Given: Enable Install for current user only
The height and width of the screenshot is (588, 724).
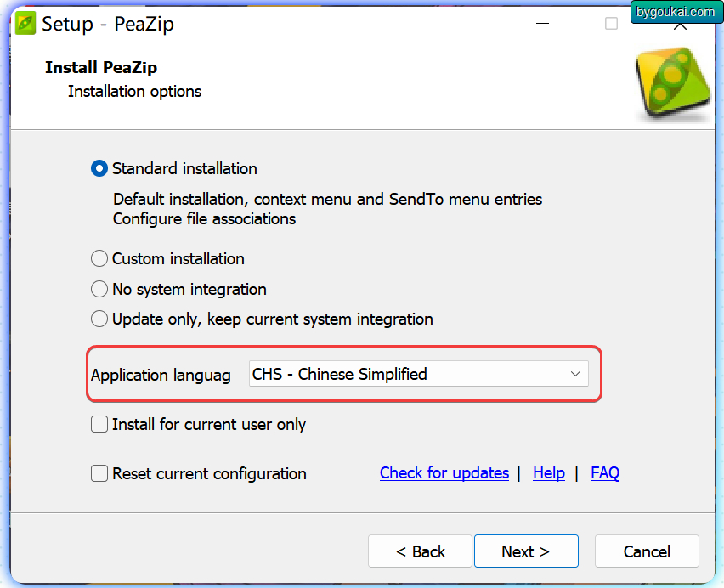Looking at the screenshot, I should [x=99, y=424].
